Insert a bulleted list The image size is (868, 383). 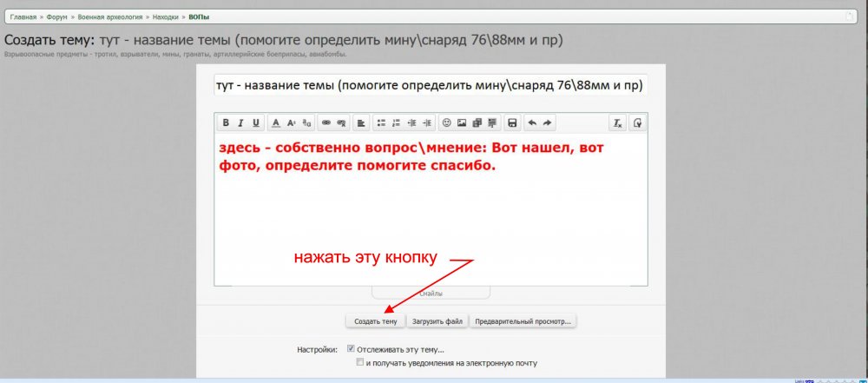click(380, 122)
